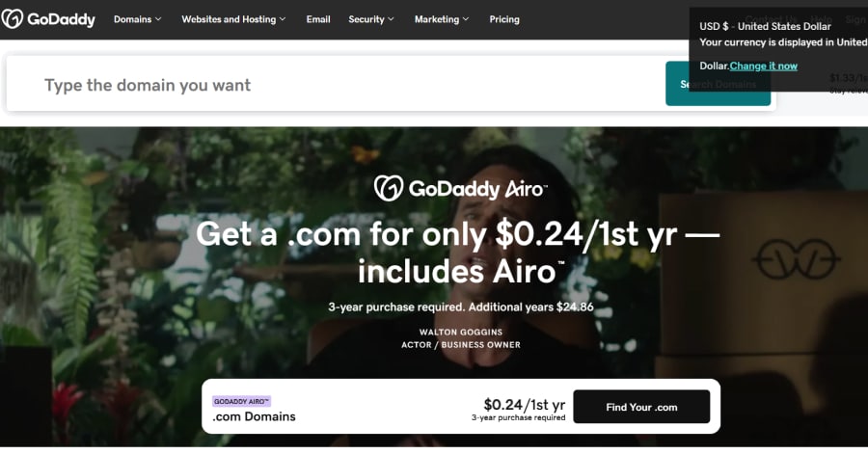Click the Change it now currency link
Viewport: 868px width, 454px height.
(764, 66)
